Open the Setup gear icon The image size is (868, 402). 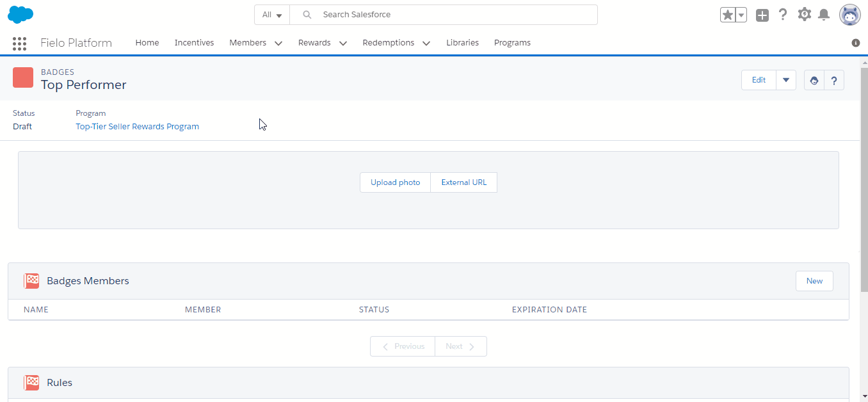pyautogui.click(x=805, y=14)
